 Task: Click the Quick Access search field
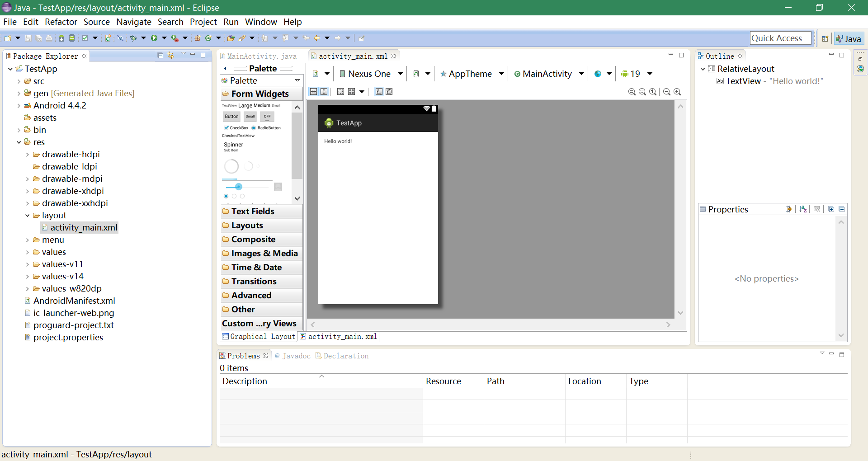tap(780, 38)
